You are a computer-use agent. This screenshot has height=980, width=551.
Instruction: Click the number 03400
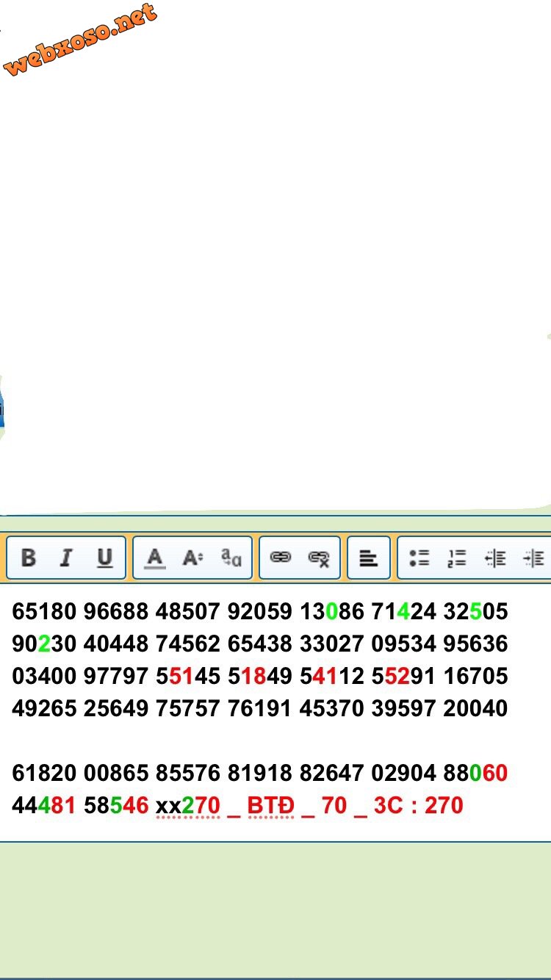click(44, 676)
